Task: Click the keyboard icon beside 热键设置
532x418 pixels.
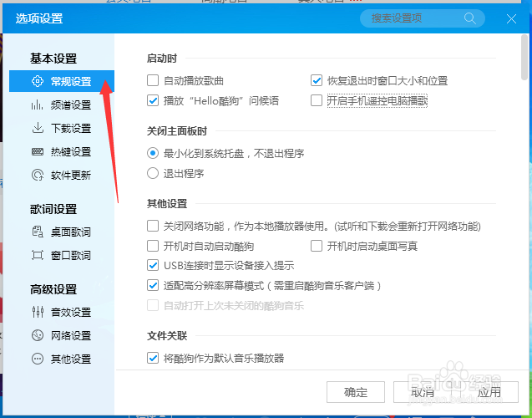Action: point(38,151)
